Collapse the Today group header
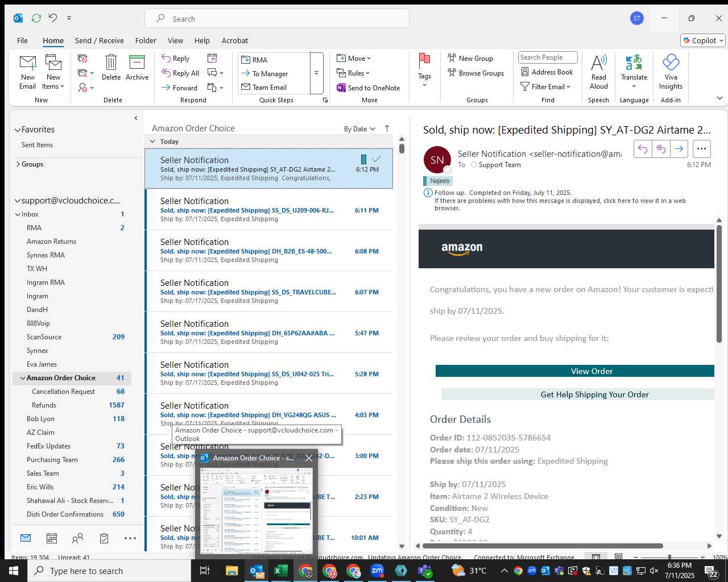Viewport: 728px width, 582px height. 152,142
